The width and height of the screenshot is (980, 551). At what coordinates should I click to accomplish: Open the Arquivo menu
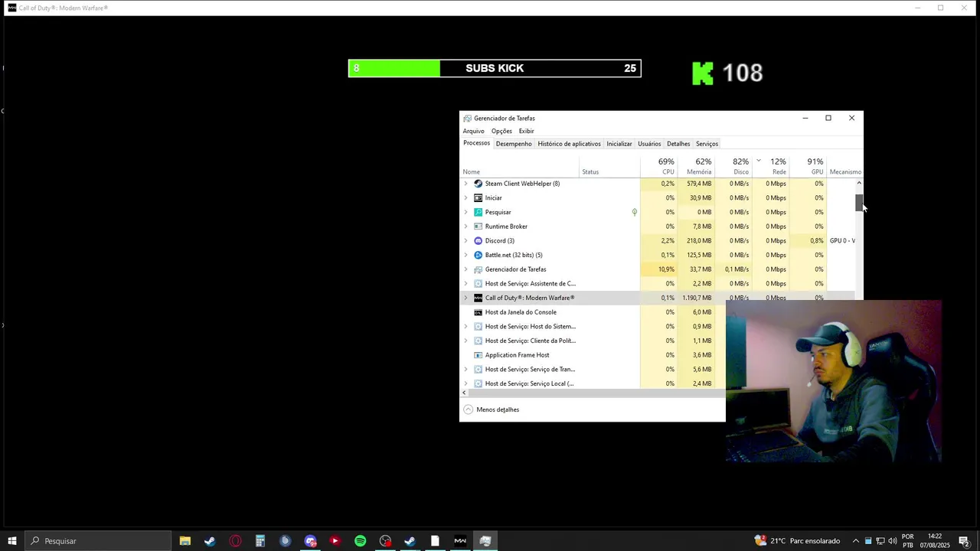(473, 131)
